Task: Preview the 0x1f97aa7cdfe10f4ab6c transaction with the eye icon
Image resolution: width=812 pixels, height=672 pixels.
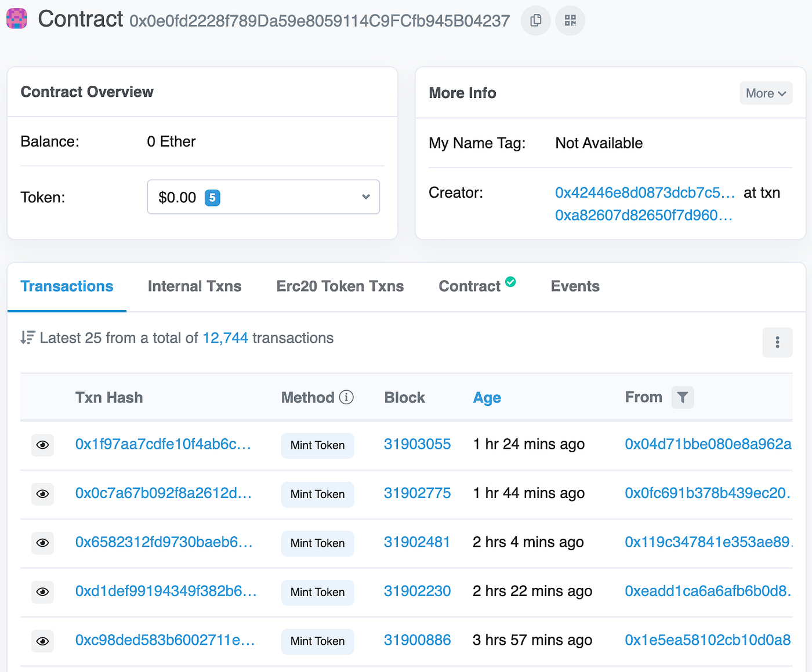Action: 42,445
